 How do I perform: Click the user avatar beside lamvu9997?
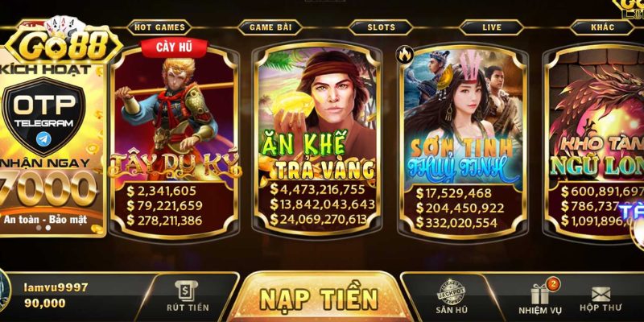coord(5,290)
